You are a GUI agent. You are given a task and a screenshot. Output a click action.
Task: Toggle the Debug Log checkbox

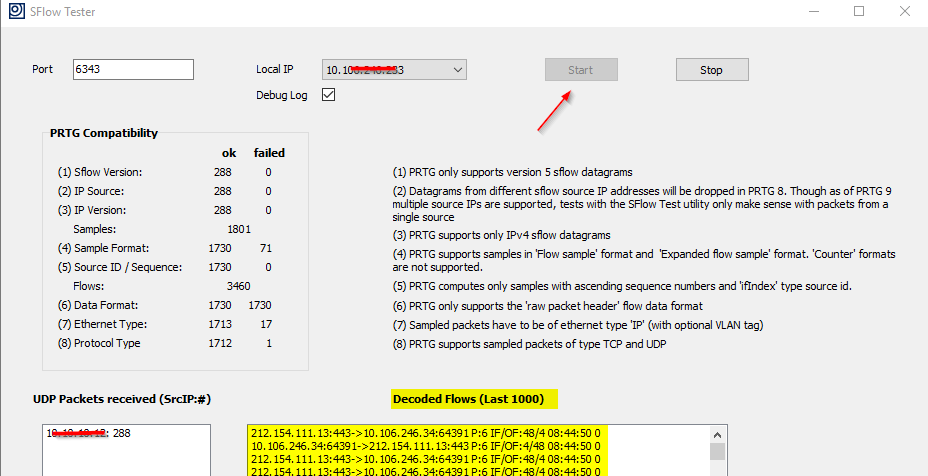tap(328, 95)
